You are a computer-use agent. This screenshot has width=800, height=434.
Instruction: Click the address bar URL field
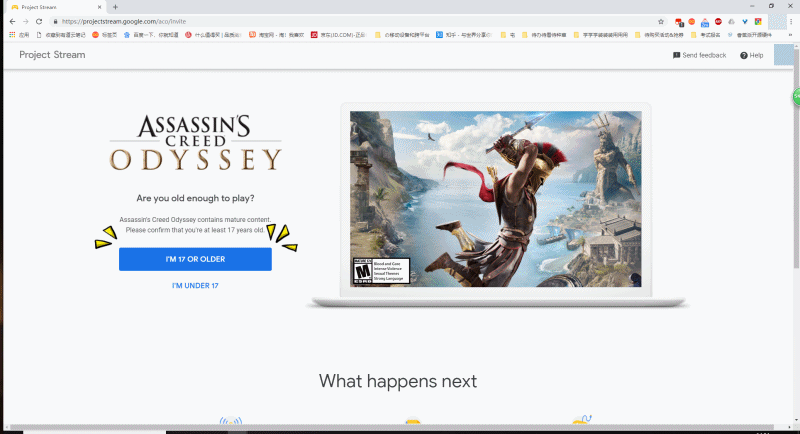(357, 21)
